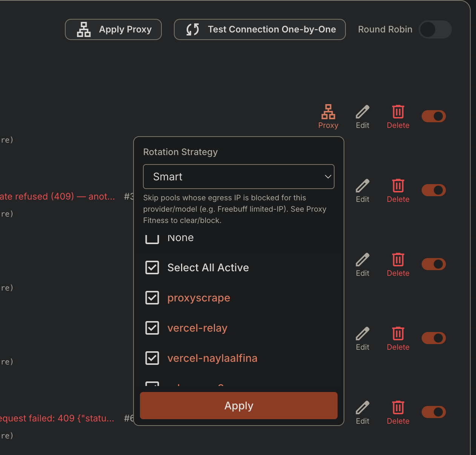476x455 pixels.
Task: Toggle the Select All Active checkbox
Action: coord(152,267)
